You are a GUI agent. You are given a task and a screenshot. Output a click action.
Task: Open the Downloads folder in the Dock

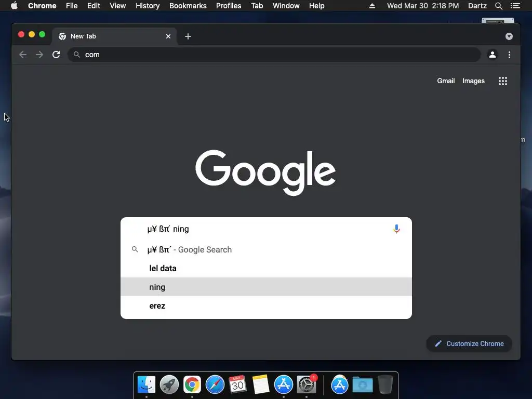[362, 385]
